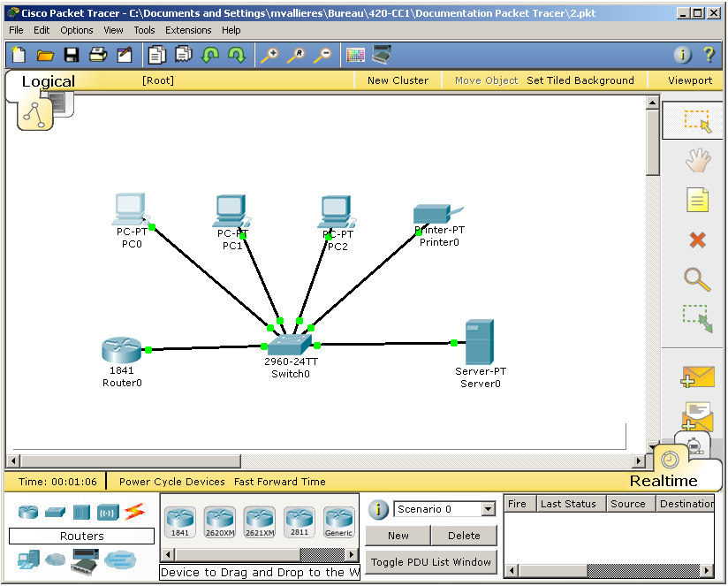This screenshot has width=728, height=586.
Task: Select the Connections lightning bolt category
Action: (134, 512)
